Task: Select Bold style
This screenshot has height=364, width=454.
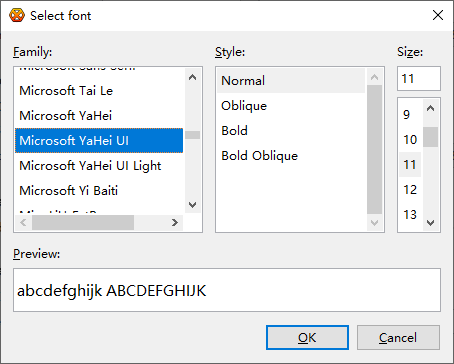Action: tap(291, 131)
